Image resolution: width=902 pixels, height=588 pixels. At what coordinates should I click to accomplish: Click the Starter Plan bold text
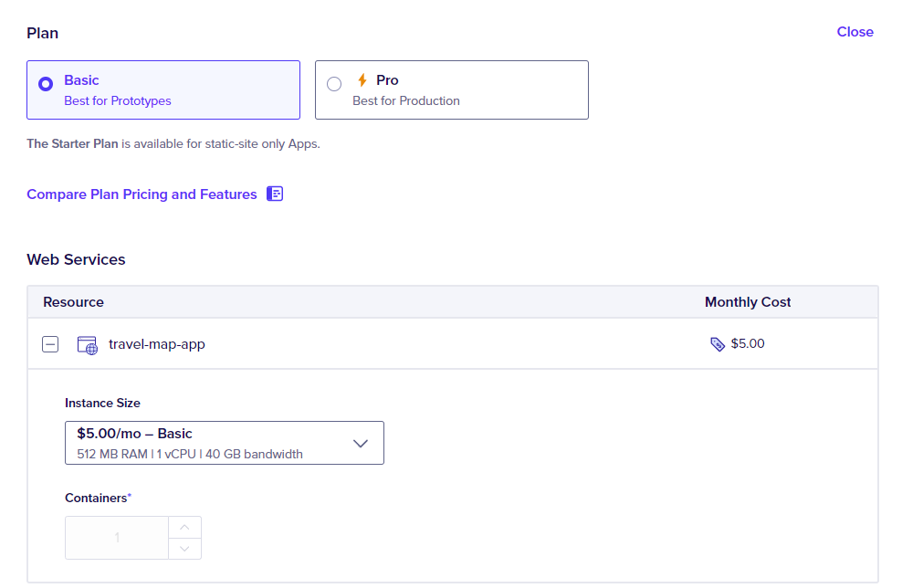(72, 143)
